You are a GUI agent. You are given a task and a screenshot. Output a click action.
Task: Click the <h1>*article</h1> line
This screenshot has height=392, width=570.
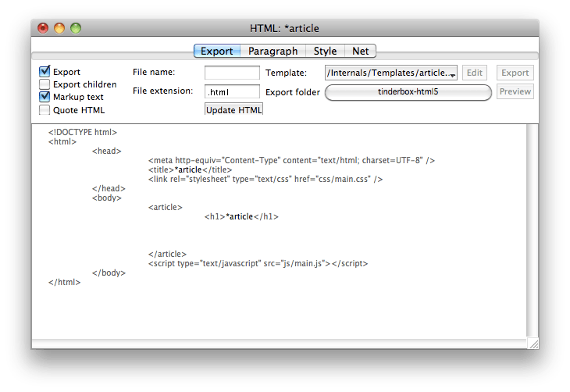241,217
